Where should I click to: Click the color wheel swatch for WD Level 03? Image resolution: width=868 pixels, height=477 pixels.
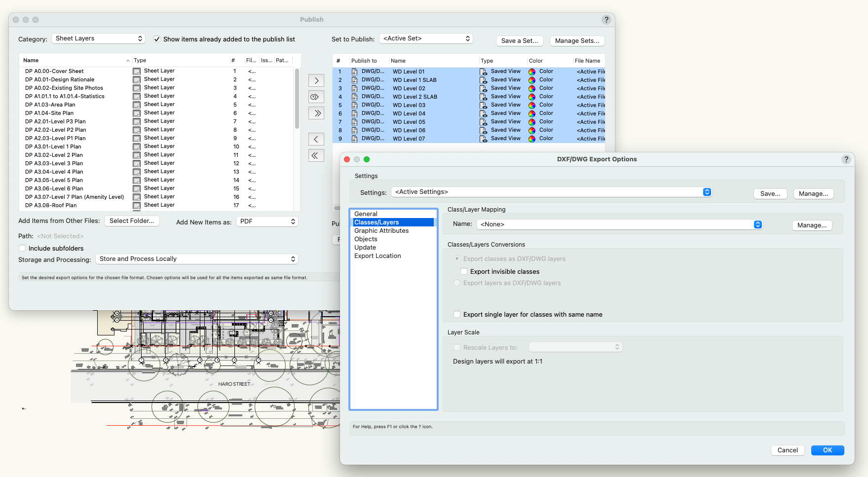(x=532, y=105)
